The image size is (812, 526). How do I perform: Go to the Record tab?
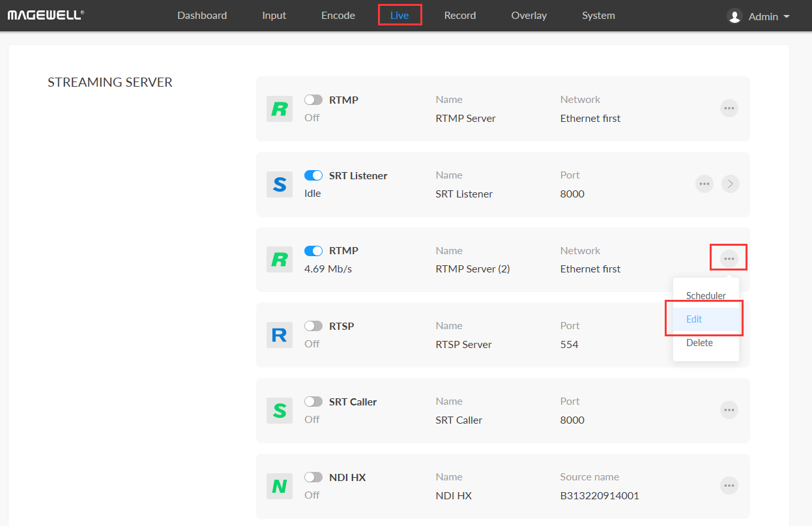click(460, 15)
